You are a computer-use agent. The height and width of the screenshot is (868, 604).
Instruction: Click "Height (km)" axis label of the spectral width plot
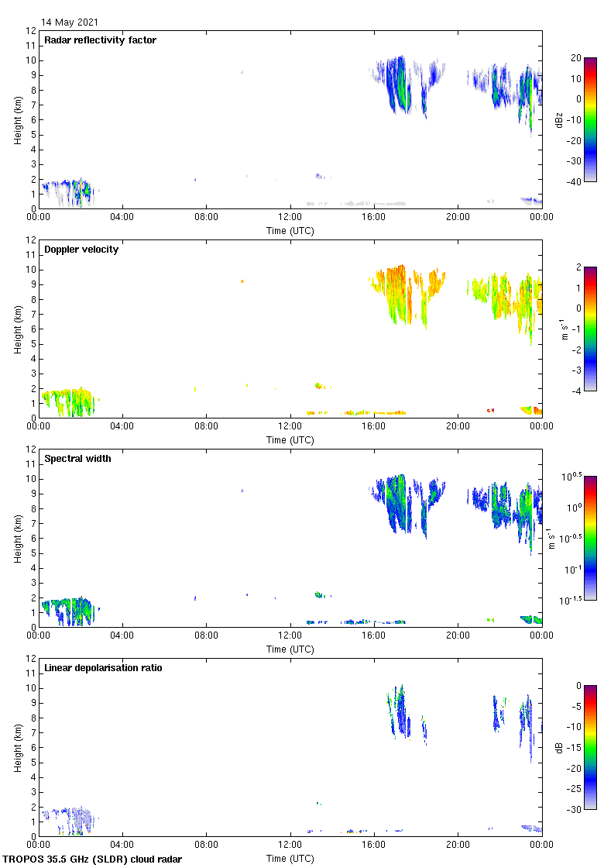pyautogui.click(x=17, y=538)
